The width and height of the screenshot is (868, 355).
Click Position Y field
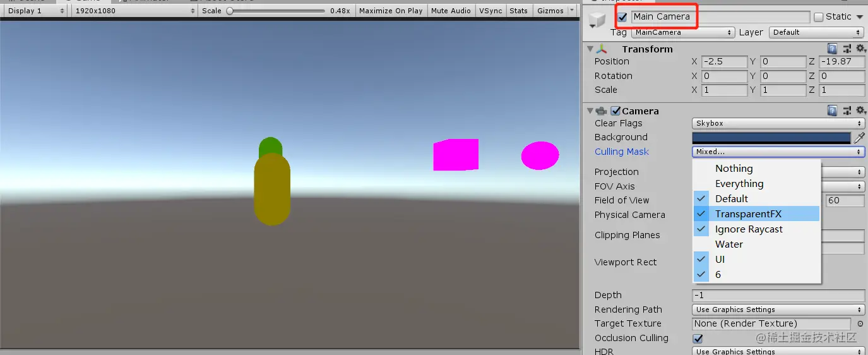click(783, 62)
